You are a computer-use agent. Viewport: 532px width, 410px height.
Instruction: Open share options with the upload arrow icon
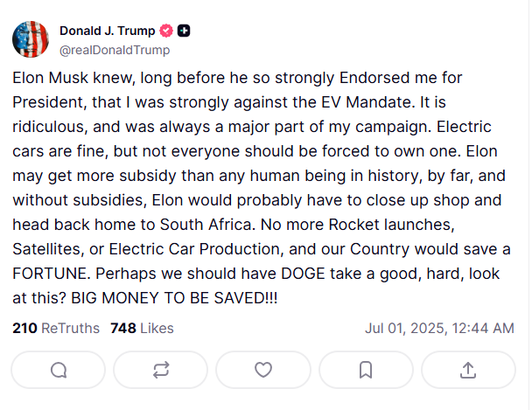point(468,370)
